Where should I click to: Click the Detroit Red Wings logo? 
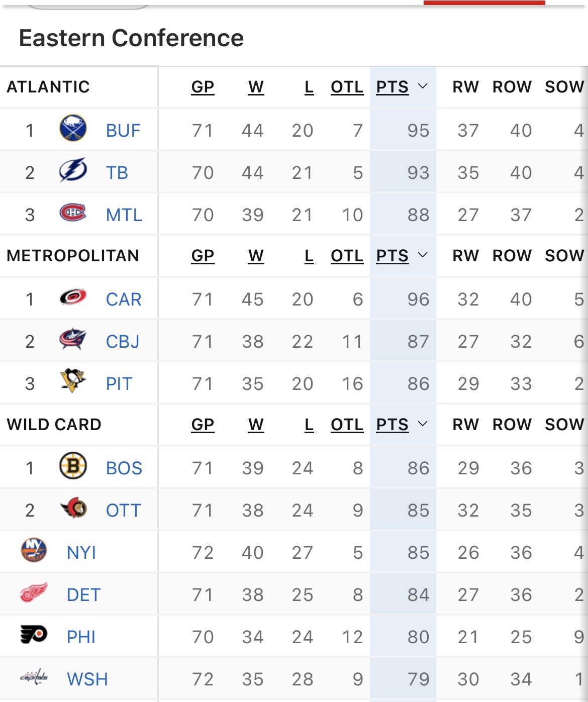click(x=34, y=593)
